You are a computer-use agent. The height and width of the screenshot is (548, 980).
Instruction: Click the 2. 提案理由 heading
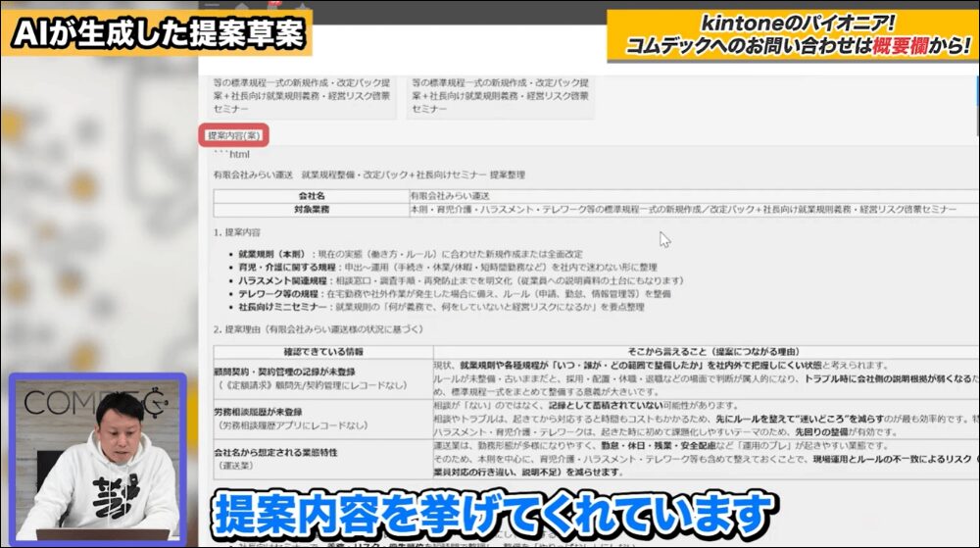(x=318, y=329)
